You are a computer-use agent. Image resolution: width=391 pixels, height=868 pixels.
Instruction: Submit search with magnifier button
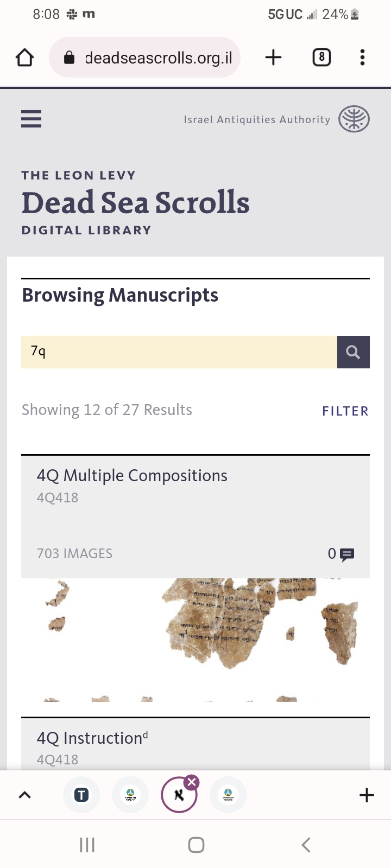coord(354,352)
